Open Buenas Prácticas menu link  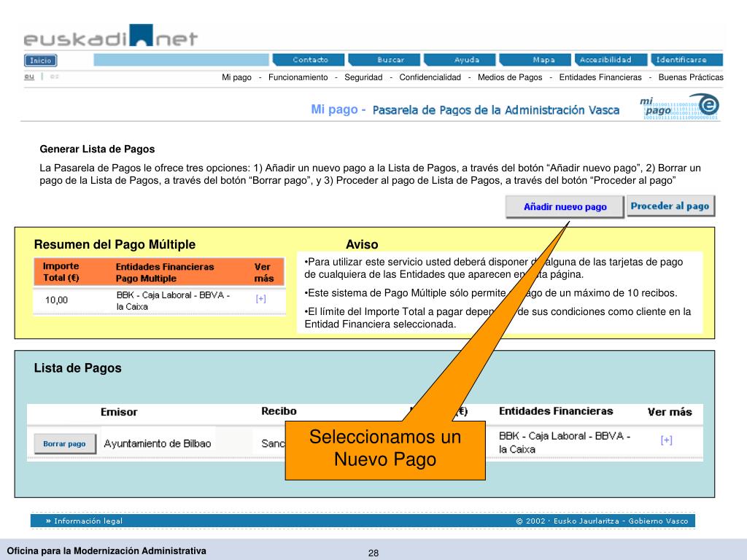pos(691,77)
